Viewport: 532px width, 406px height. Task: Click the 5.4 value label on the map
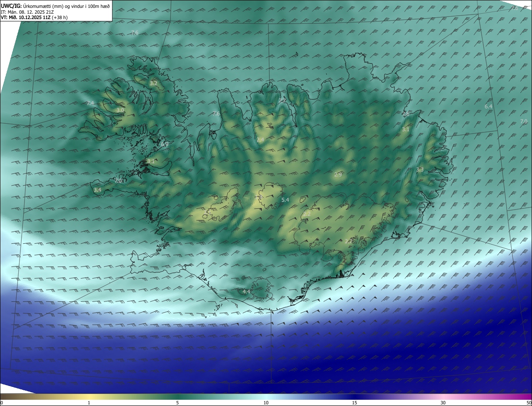coord(285,200)
